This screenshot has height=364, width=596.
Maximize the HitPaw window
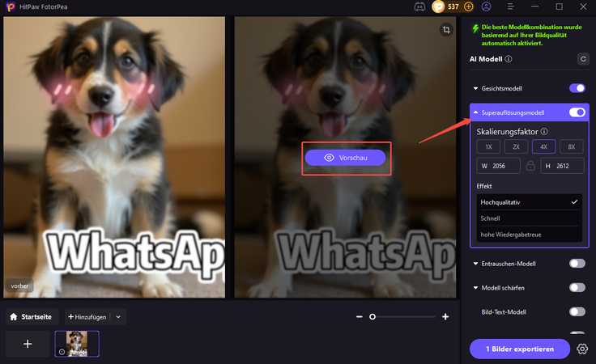click(559, 6)
